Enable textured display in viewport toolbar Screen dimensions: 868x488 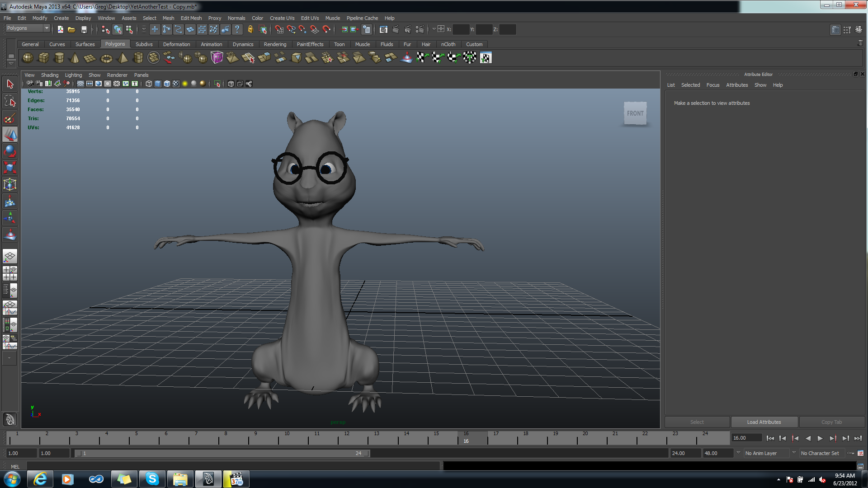click(176, 84)
